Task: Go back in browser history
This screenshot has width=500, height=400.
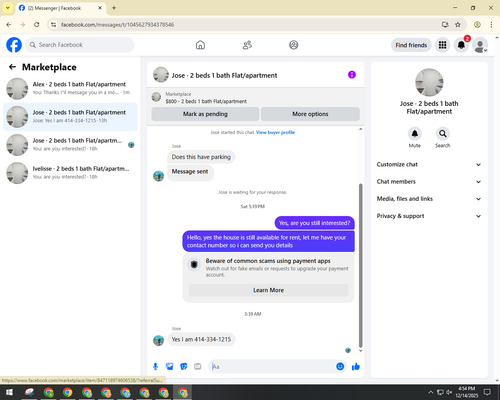Action: click(9, 25)
